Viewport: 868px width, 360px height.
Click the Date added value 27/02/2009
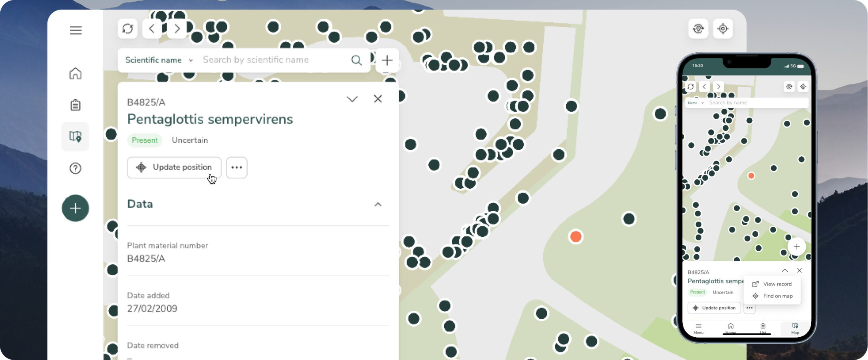pyautogui.click(x=152, y=308)
